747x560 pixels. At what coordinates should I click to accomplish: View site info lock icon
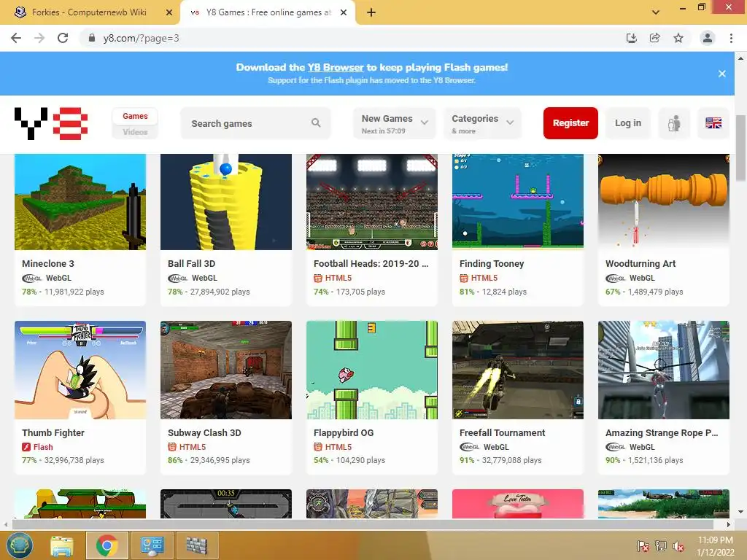(x=92, y=38)
